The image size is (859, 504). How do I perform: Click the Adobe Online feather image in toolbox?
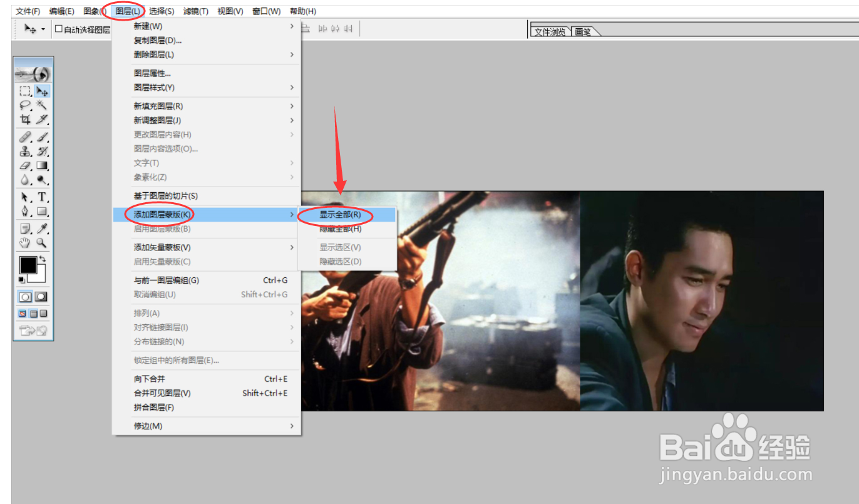point(33,73)
